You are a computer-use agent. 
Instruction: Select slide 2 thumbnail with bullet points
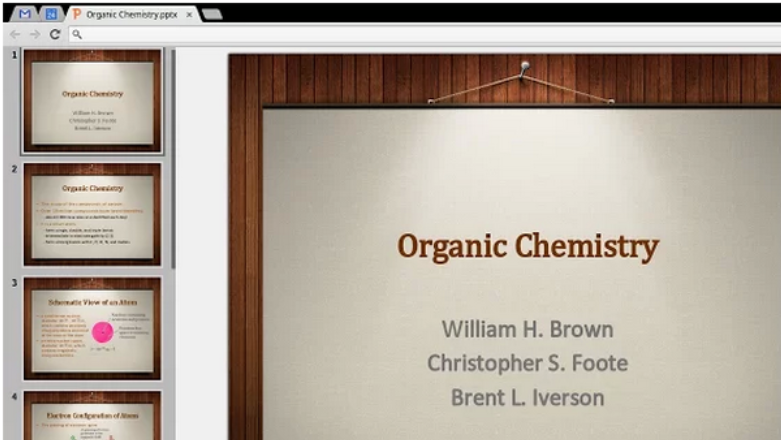tap(93, 214)
